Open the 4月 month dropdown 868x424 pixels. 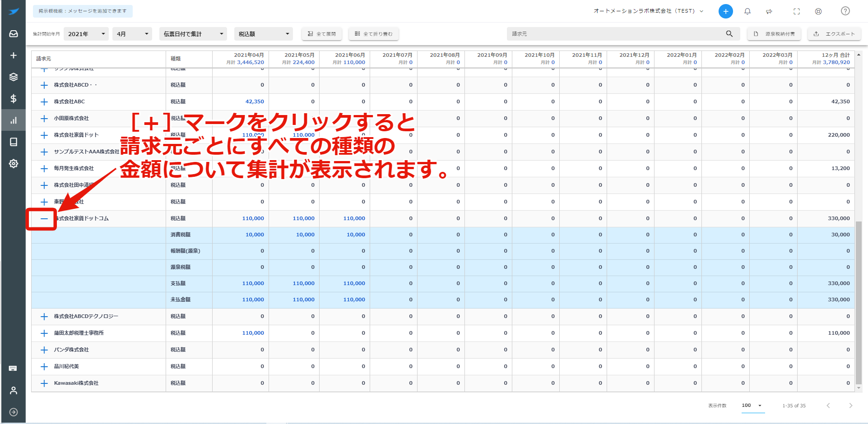pyautogui.click(x=133, y=34)
